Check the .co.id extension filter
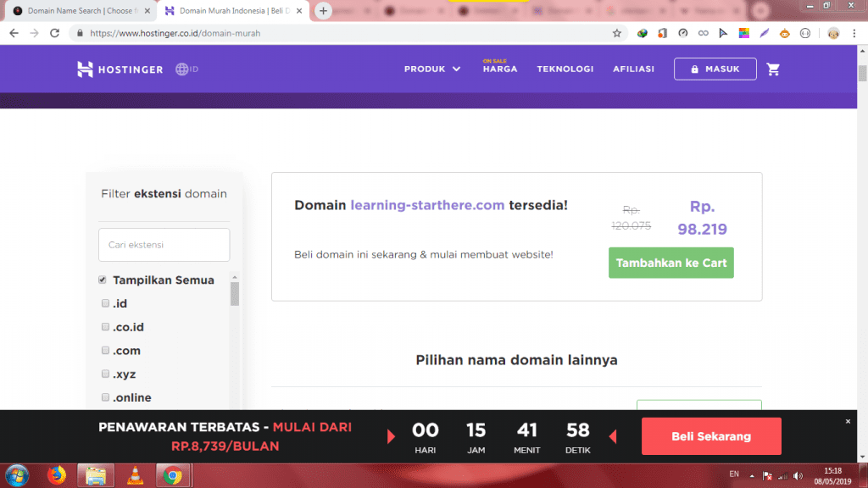This screenshot has height=488, width=868. 105,327
